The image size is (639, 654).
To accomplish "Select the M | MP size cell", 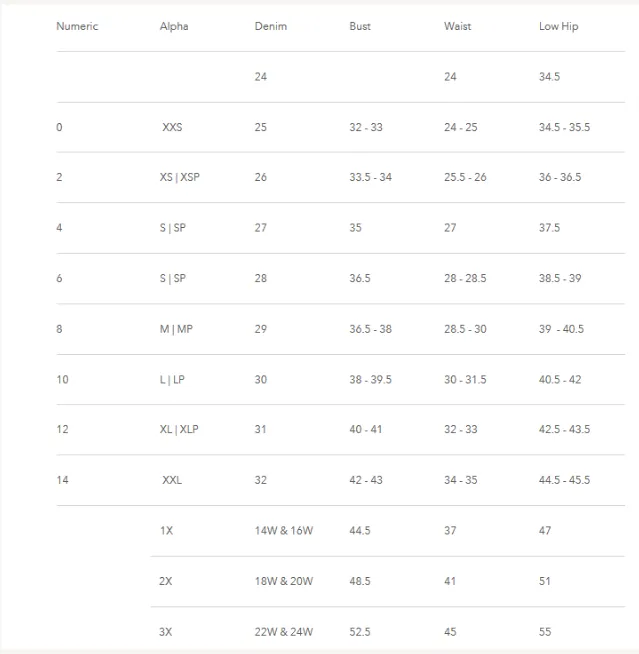I will click(176, 329).
